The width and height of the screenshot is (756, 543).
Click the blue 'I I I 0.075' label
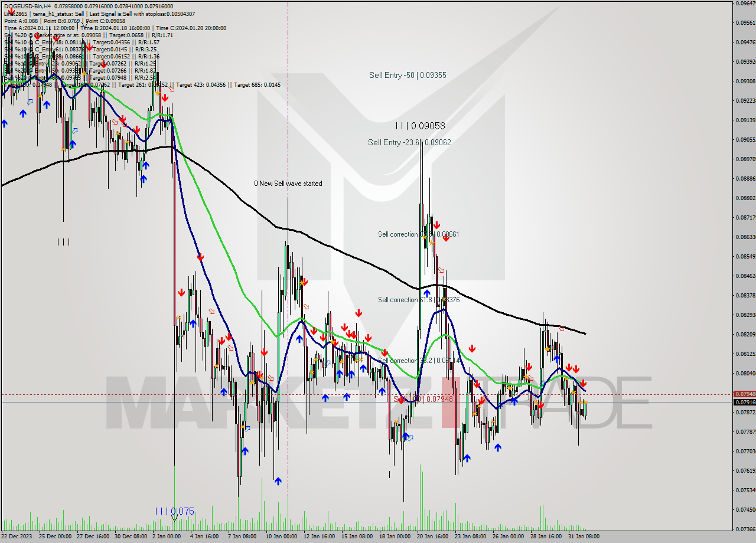point(174,511)
